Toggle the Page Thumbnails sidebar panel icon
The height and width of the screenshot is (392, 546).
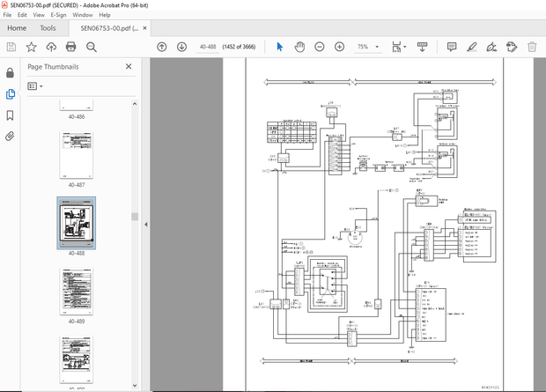(x=11, y=93)
